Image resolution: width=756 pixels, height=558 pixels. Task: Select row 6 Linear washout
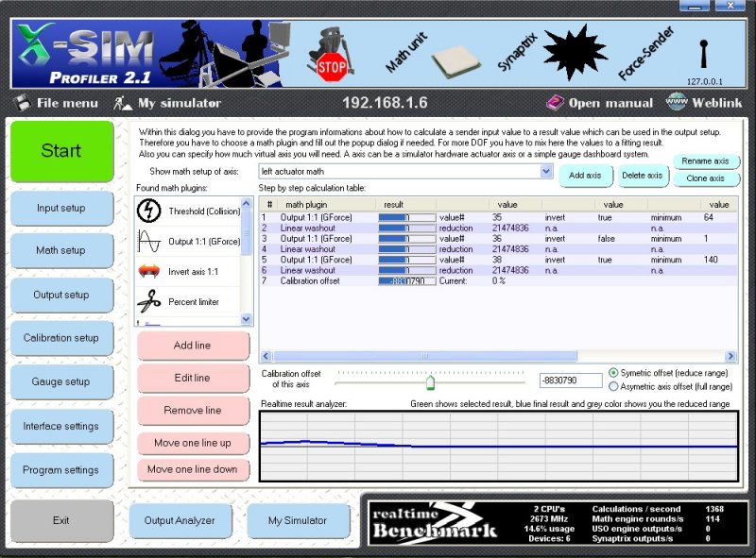point(498,270)
